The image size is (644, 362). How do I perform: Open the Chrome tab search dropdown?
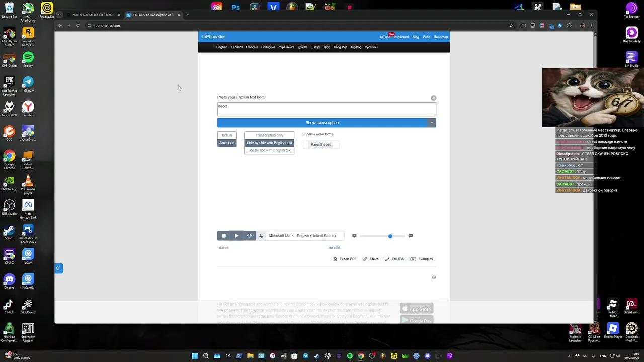pyautogui.click(x=59, y=15)
